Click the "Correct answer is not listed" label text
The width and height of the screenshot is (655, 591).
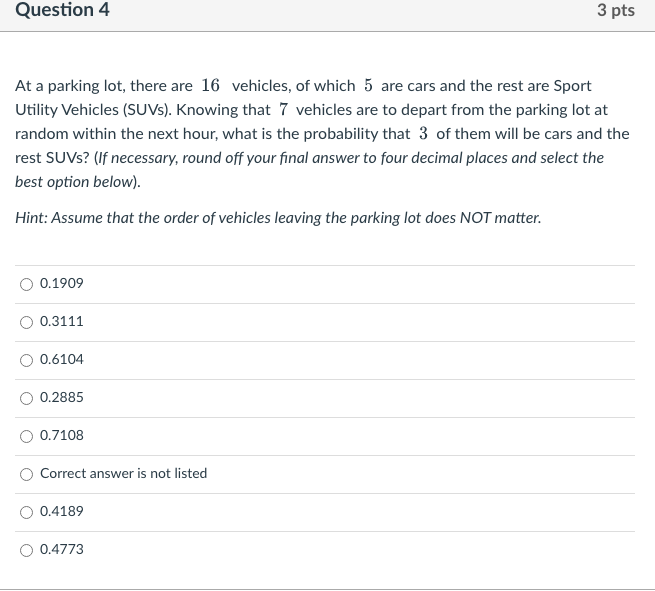click(124, 473)
